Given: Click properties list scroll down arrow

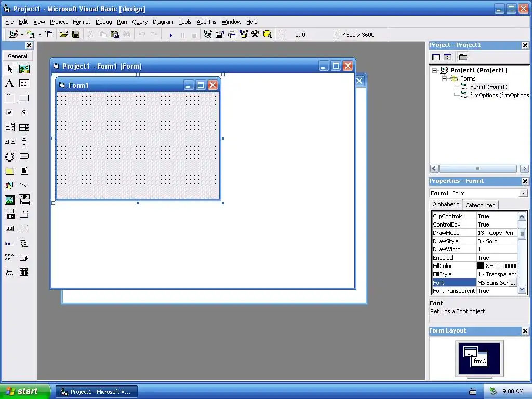Looking at the screenshot, I should 522,290.
